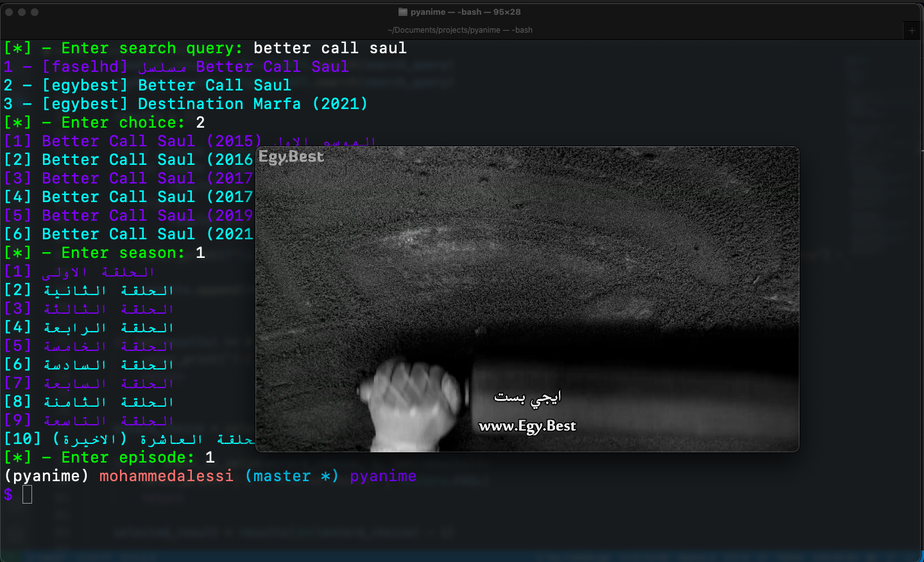This screenshot has height=562, width=924.
Task: Click the www.Egy.Best link in video
Action: [527, 426]
